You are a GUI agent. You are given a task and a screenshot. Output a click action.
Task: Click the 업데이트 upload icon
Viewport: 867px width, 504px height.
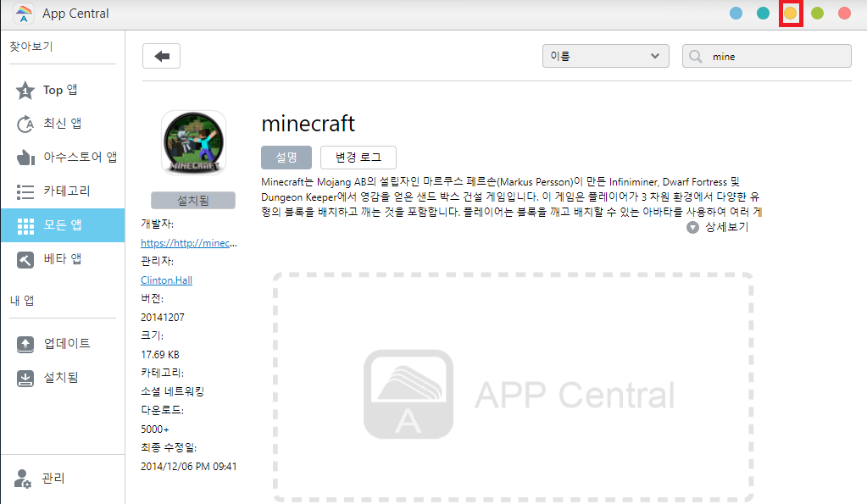coord(25,344)
